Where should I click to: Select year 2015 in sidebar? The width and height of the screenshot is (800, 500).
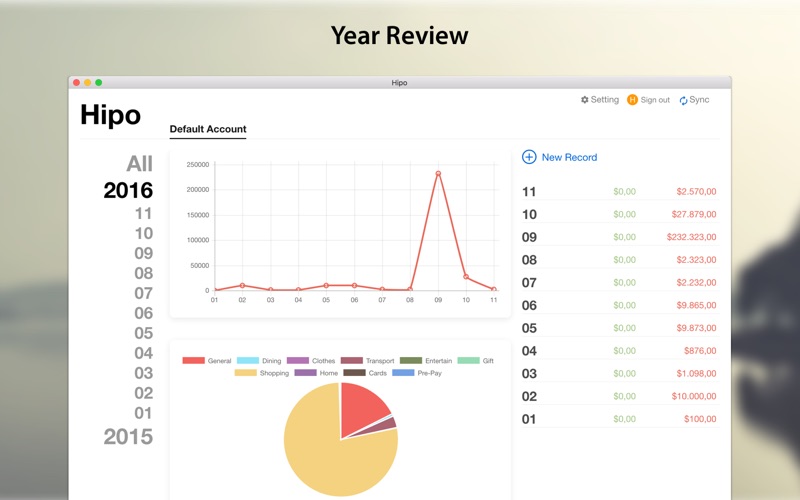point(128,436)
